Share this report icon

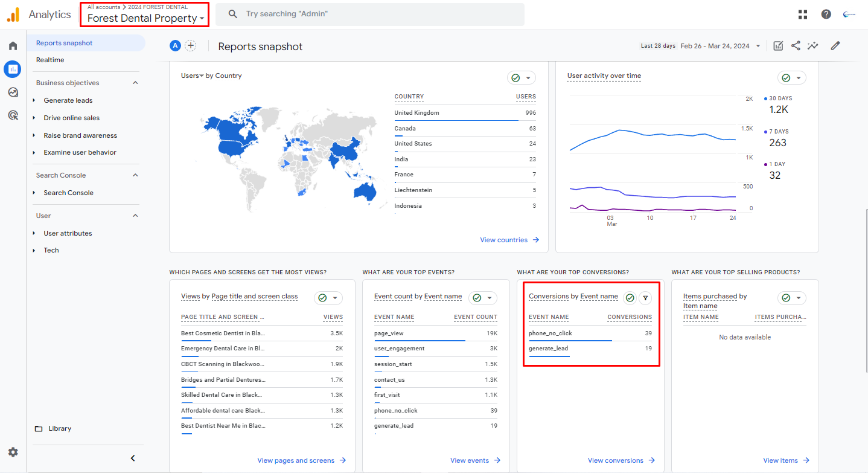pos(796,46)
